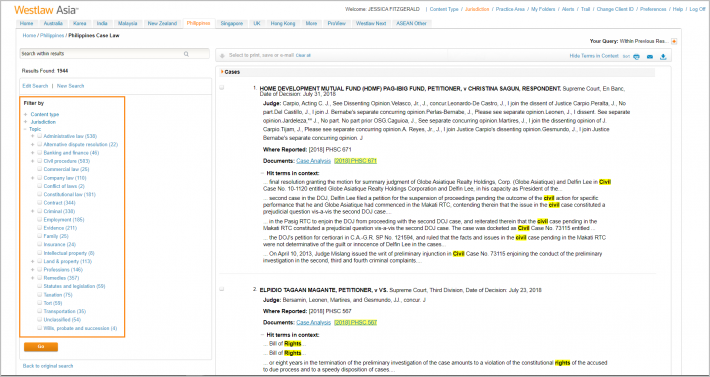Tick the Contract filter checkbox
The width and height of the screenshot is (710, 377).
[x=40, y=203]
